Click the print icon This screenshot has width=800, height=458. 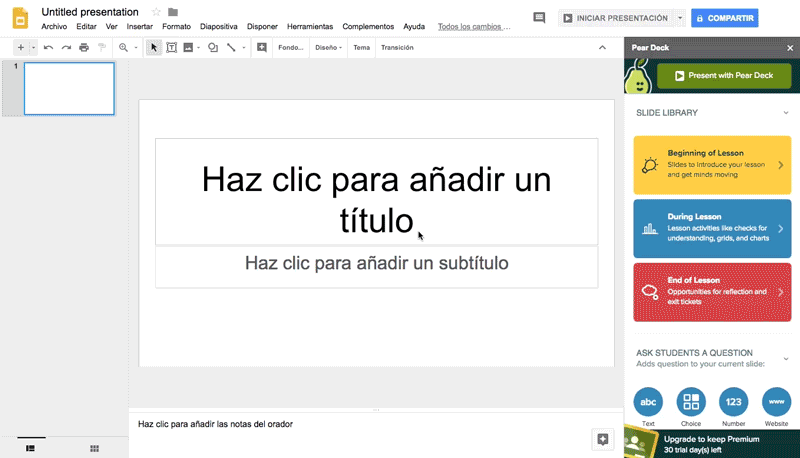pos(84,48)
